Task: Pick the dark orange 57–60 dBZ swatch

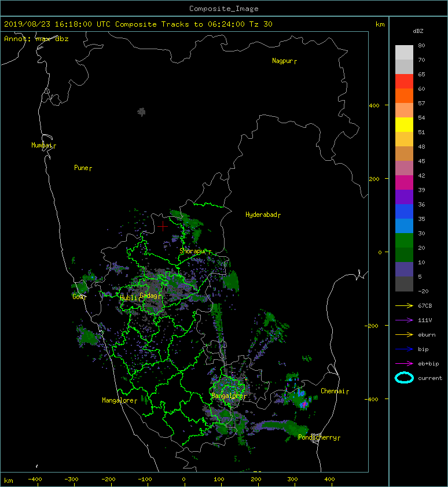Action: click(404, 95)
